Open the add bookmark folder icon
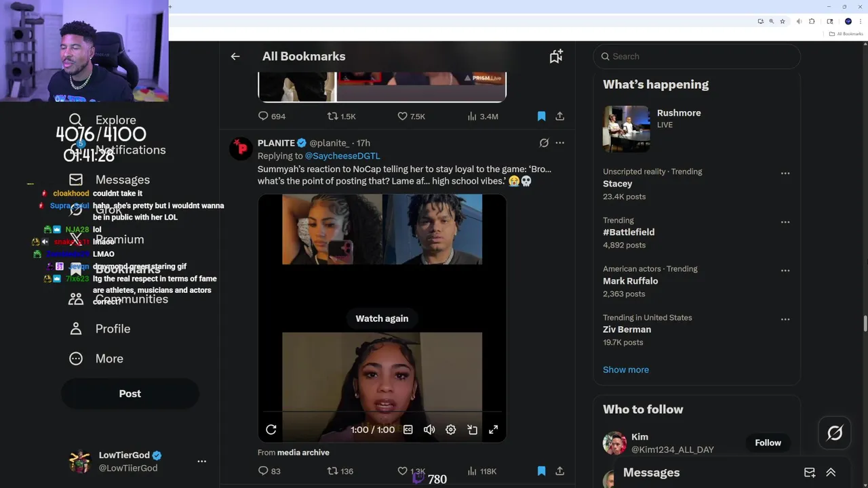 tap(556, 56)
